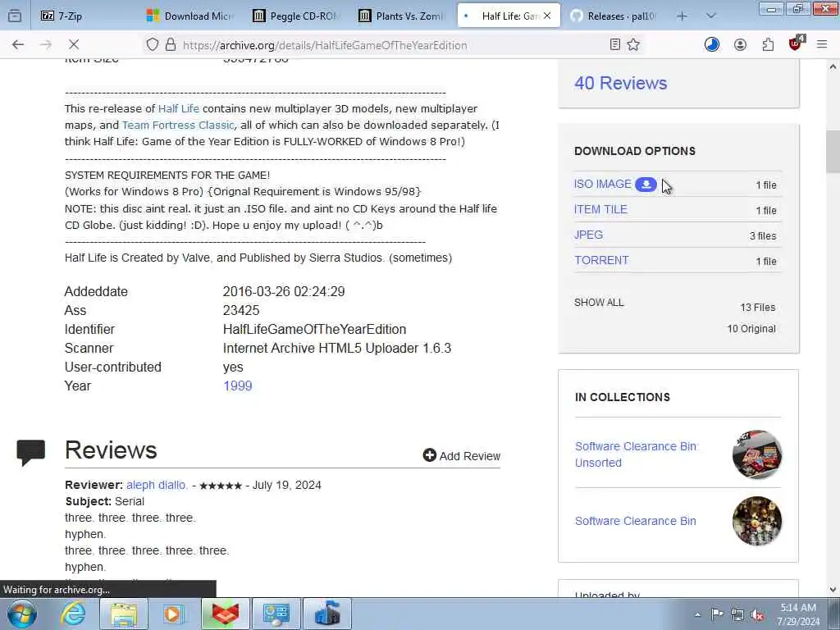Switch to Releases GitHub tab
840x630 pixels.
pos(614,16)
